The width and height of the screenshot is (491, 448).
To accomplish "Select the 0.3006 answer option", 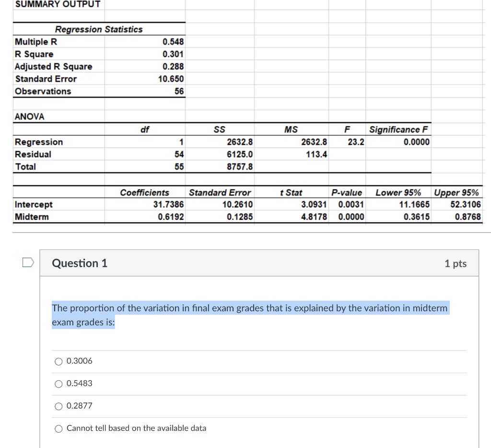I will coord(58,361).
